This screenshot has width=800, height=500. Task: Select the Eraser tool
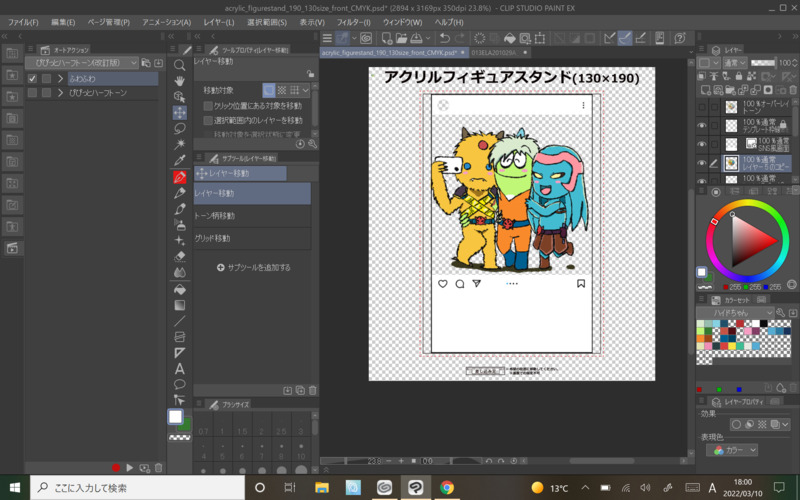click(x=180, y=257)
